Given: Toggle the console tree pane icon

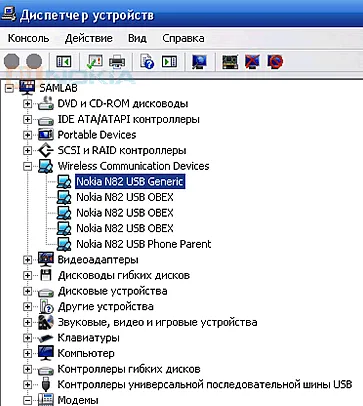Looking at the screenshot, I should tap(63, 62).
